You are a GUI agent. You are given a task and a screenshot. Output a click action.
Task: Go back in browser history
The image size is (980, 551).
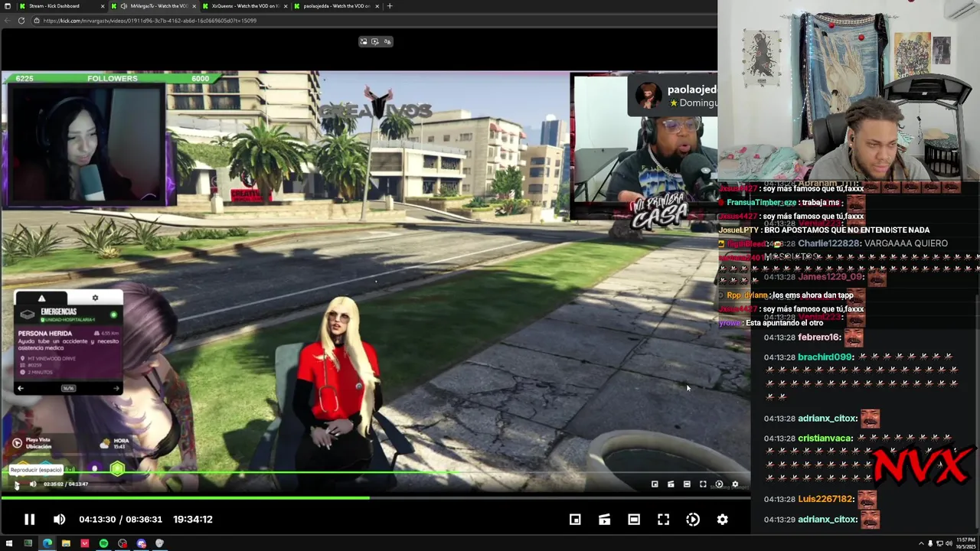tap(8, 21)
